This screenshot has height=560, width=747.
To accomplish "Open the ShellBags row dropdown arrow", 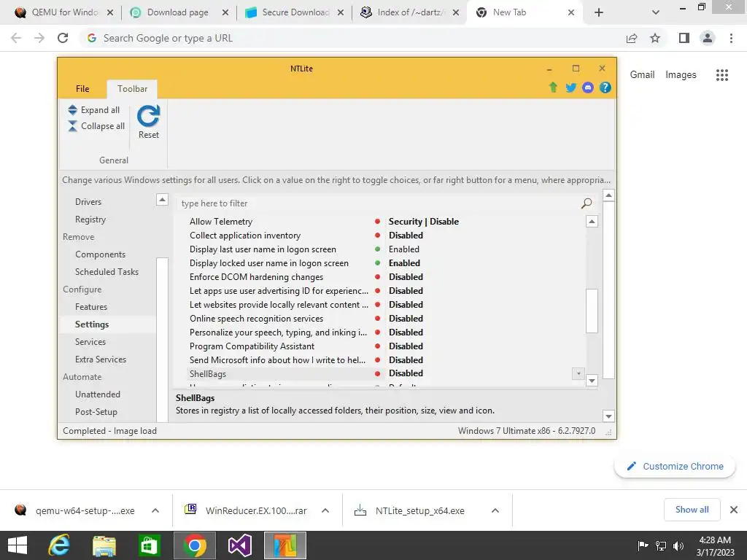I will [578, 374].
